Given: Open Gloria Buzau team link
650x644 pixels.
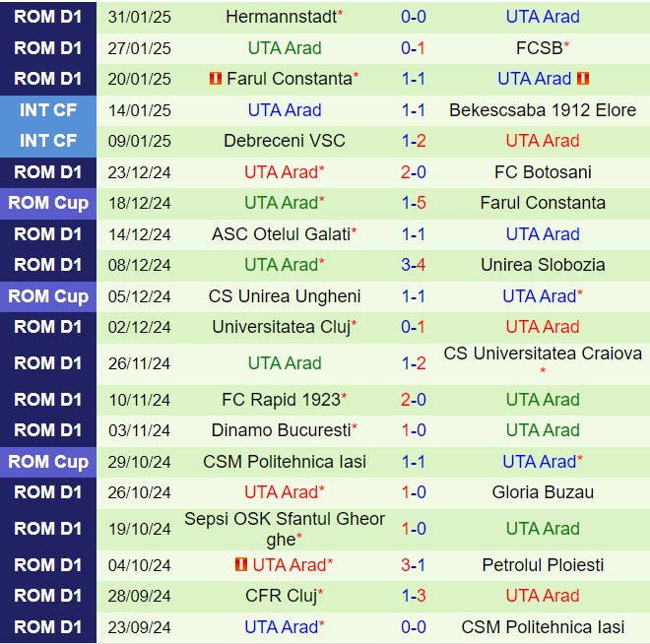Looking at the screenshot, I should coord(543,492).
